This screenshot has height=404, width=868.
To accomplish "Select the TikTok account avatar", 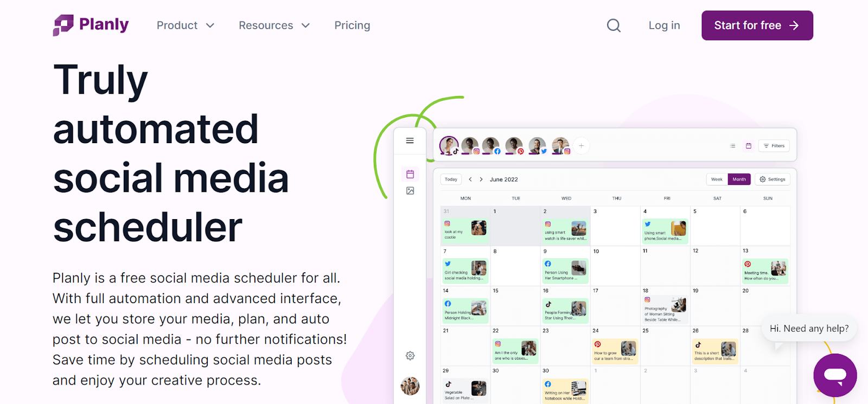I will [449, 145].
